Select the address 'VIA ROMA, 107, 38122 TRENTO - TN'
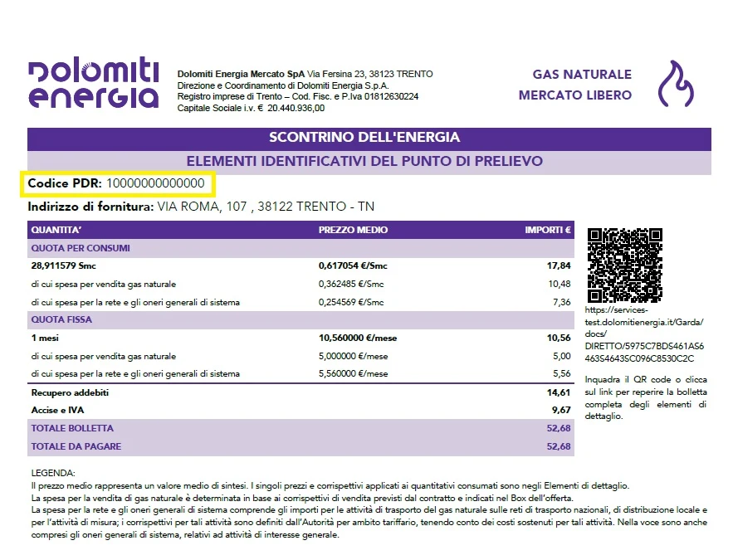Screen dimensions: 733x560 [266, 207]
